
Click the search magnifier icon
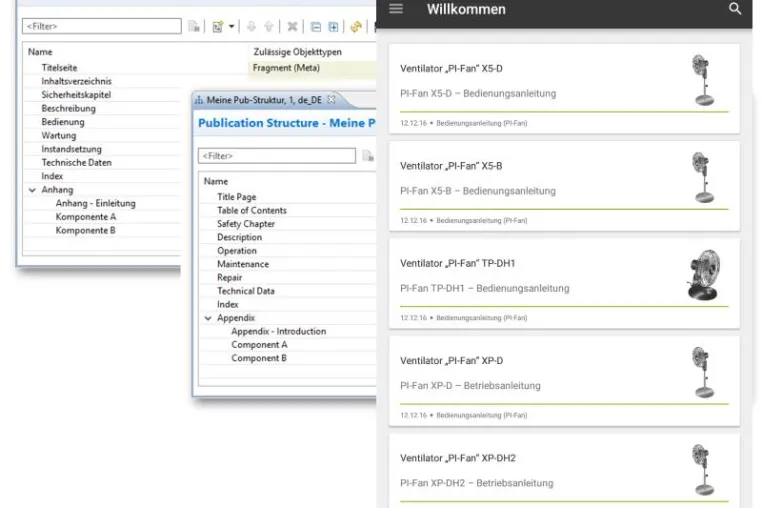(735, 9)
